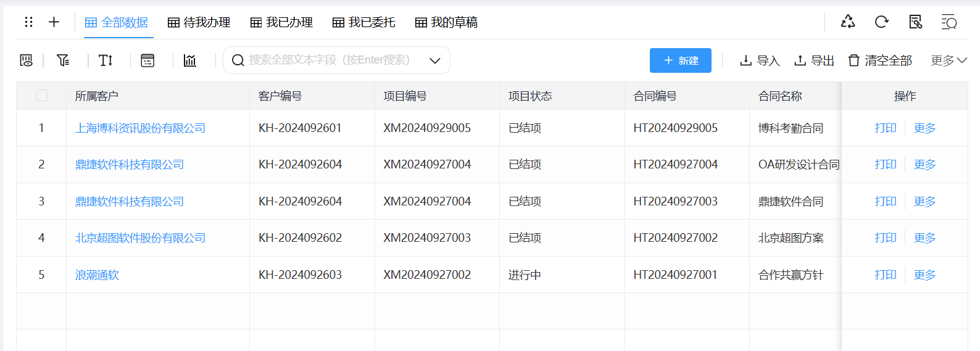Open the chart statistics icon

pos(189,60)
